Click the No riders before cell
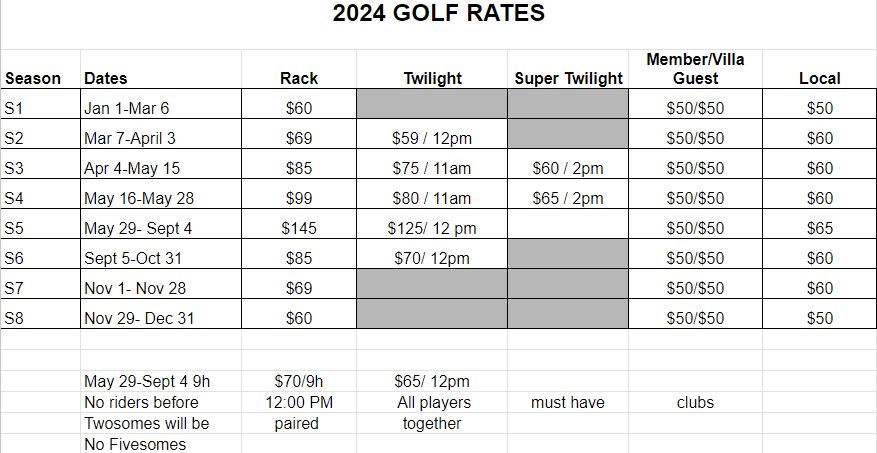The width and height of the screenshot is (877, 453). (142, 402)
